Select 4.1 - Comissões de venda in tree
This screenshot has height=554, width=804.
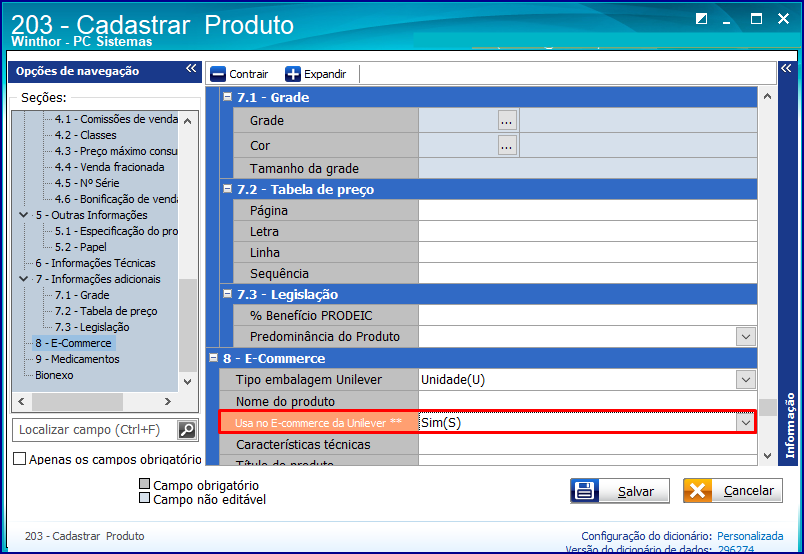coord(116,119)
